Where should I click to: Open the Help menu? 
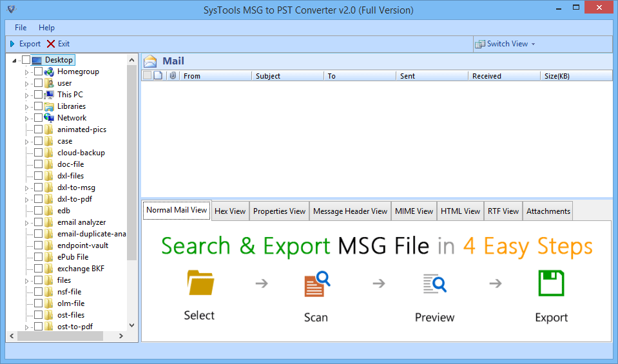tap(46, 28)
